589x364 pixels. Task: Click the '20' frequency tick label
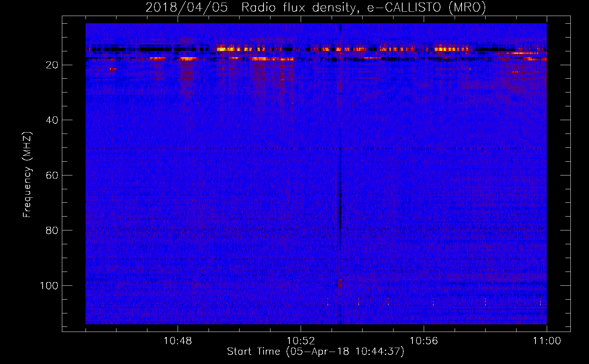tap(52, 65)
